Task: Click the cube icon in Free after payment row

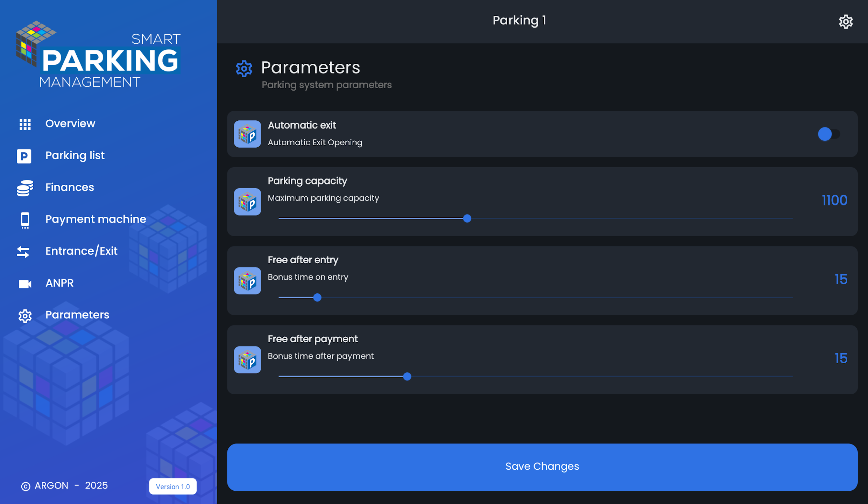Action: click(247, 360)
